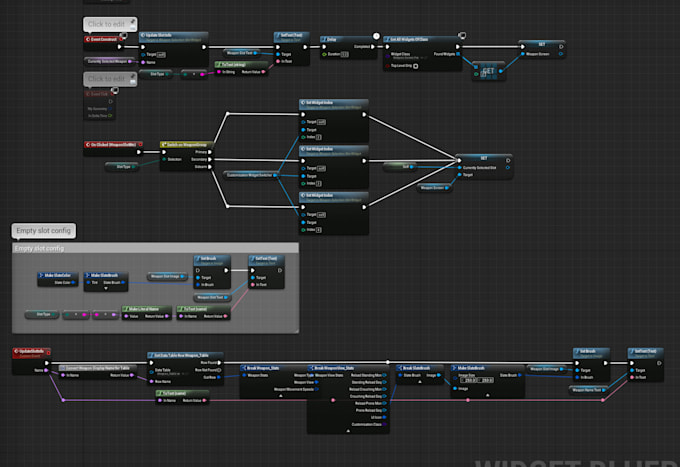
Task: Select the bottom Set Widget Index node
Action: pyautogui.click(x=333, y=214)
